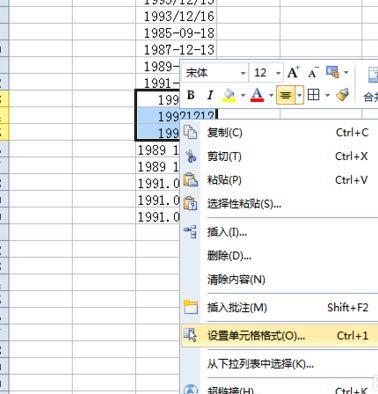Click the increase font size icon

click(x=293, y=72)
